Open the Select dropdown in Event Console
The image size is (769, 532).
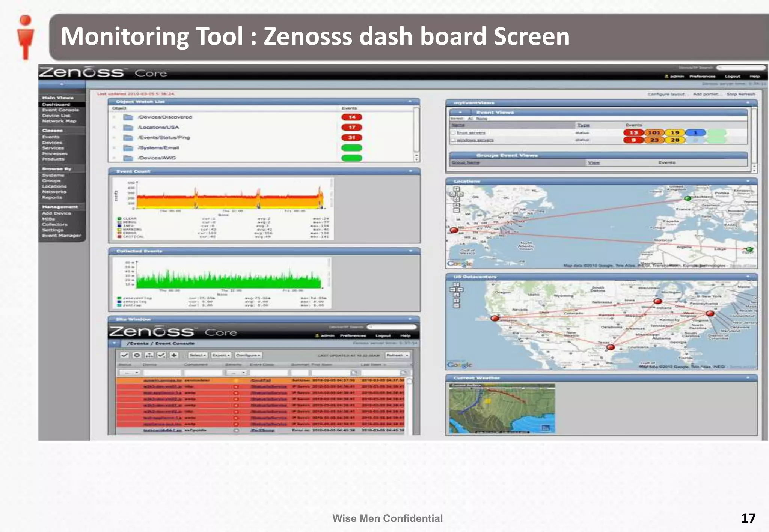(x=198, y=355)
